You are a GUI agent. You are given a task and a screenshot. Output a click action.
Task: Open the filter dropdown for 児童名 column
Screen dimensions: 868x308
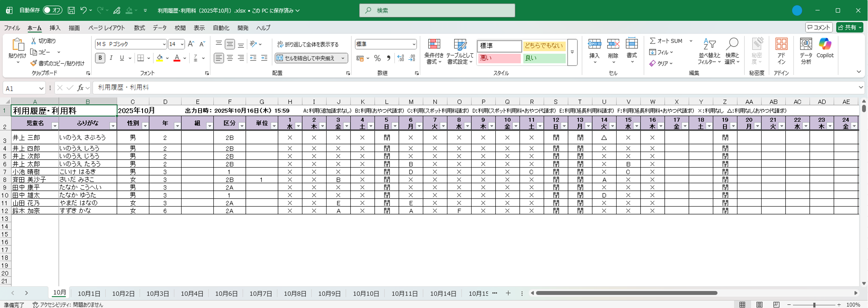(55, 126)
